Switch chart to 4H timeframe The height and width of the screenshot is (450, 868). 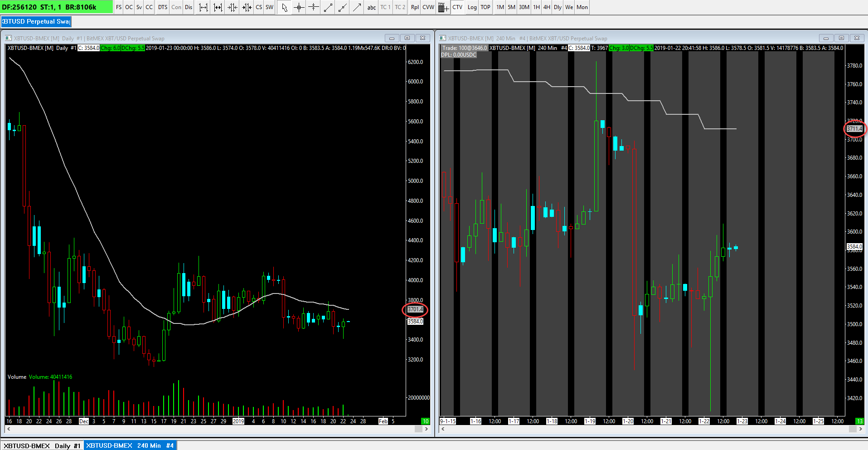[547, 7]
